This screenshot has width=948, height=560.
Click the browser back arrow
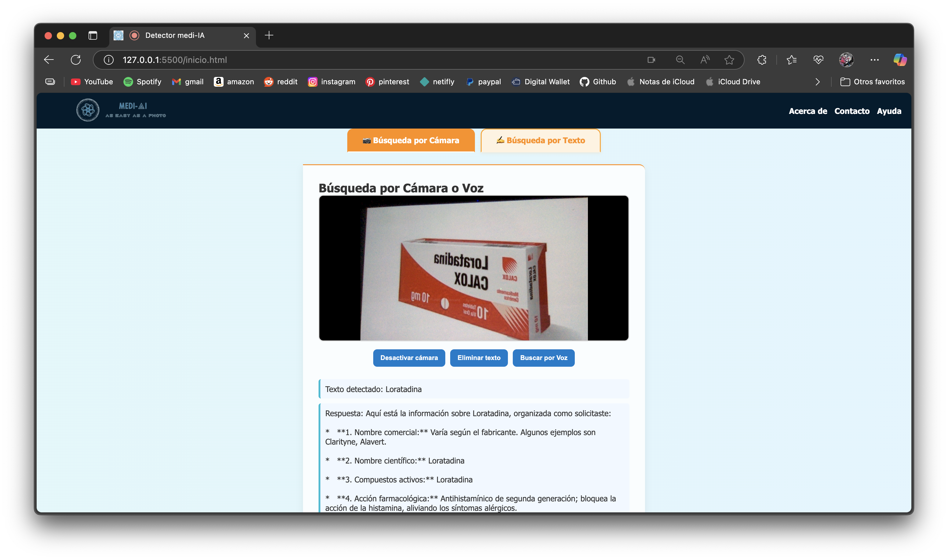[x=49, y=60]
